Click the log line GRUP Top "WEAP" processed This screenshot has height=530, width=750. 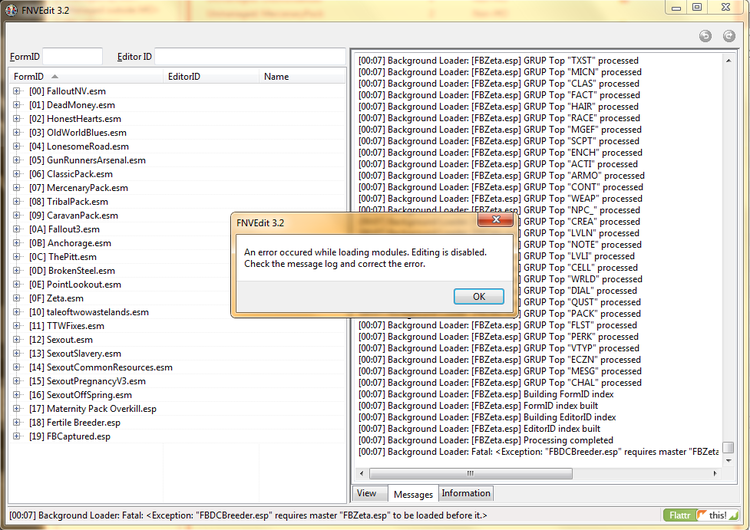coord(500,199)
